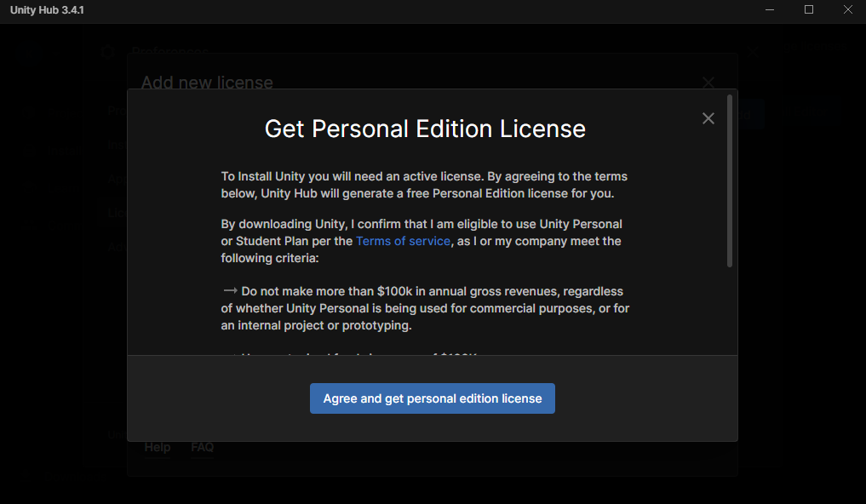The image size is (866, 504).
Task: Click the "To Install Unity you will need" paragraph
Action: [424, 185]
